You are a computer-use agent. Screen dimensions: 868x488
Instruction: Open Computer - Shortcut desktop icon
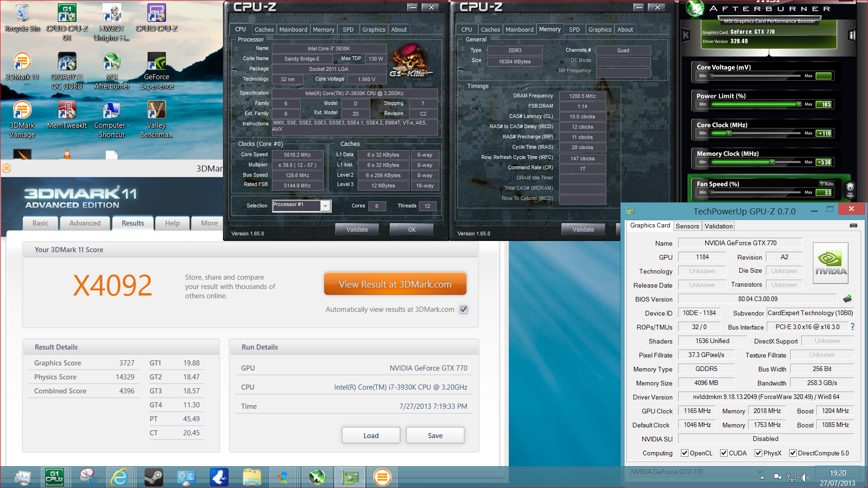(111, 120)
